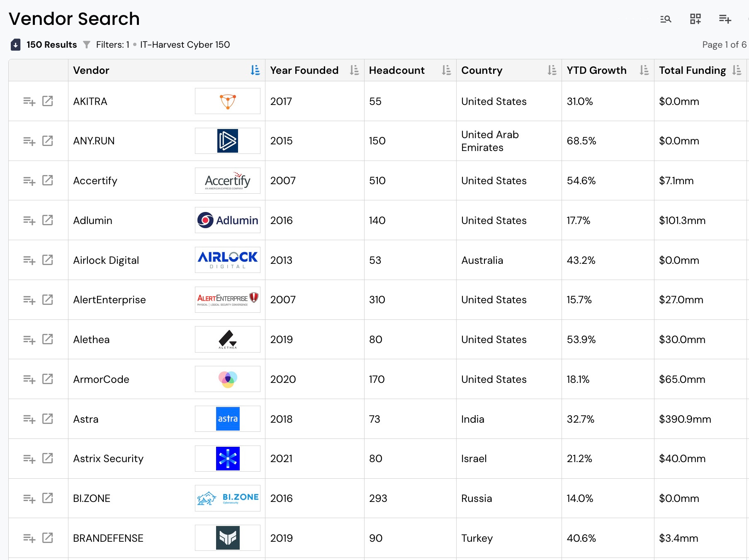Viewport: 749px width, 560px height.
Task: Click the Alethea logo thumbnail
Action: coord(228,339)
